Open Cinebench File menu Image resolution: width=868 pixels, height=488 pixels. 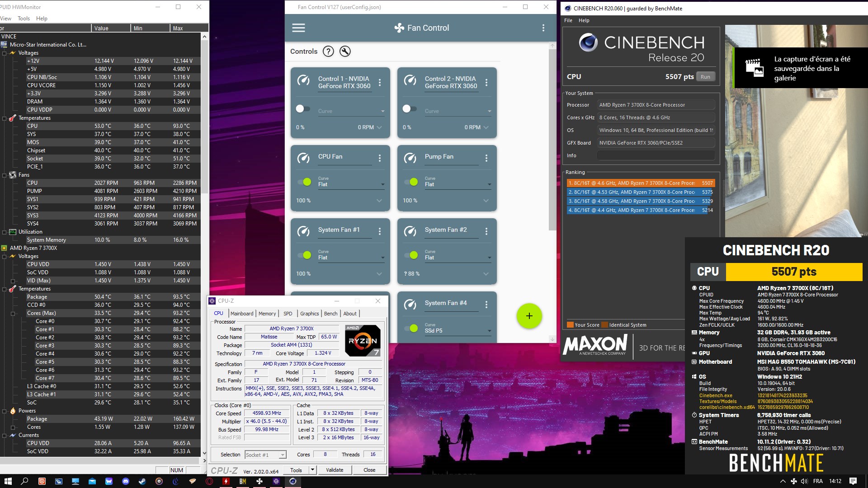click(x=568, y=20)
